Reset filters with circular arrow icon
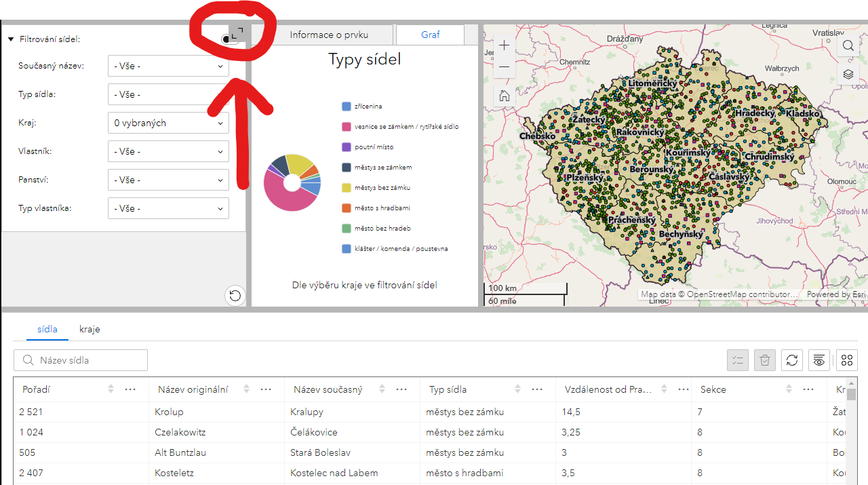 click(x=235, y=296)
